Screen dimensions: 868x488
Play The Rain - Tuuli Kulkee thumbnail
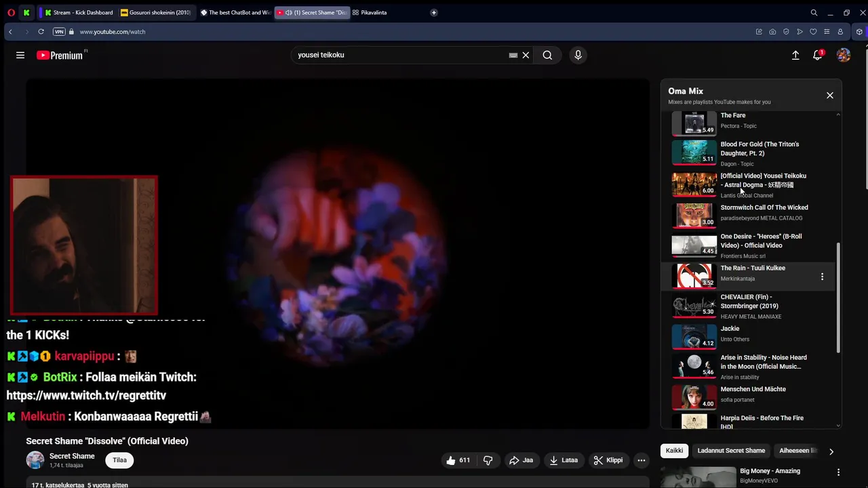click(694, 276)
